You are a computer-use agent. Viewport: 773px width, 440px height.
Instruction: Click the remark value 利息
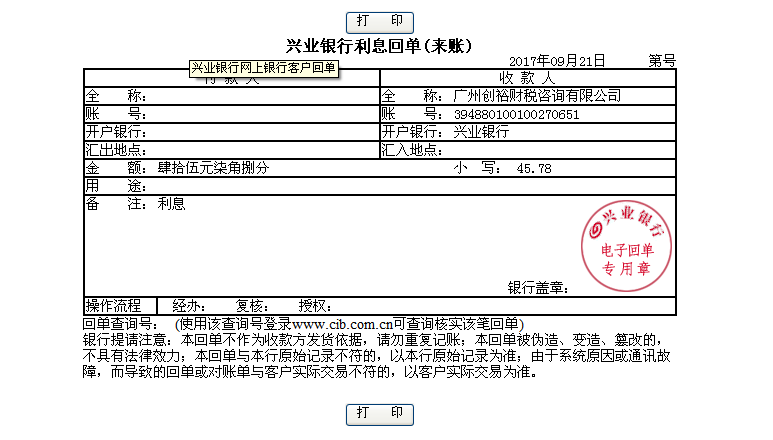171,204
